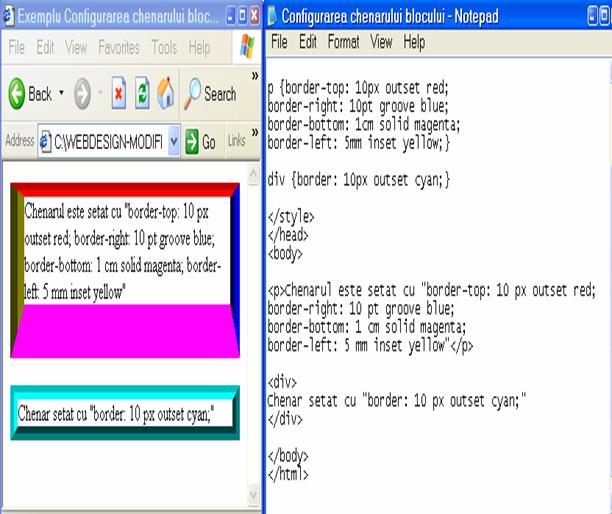612x514 pixels.
Task: Open the Back history dropdown arrow
Action: (x=61, y=93)
